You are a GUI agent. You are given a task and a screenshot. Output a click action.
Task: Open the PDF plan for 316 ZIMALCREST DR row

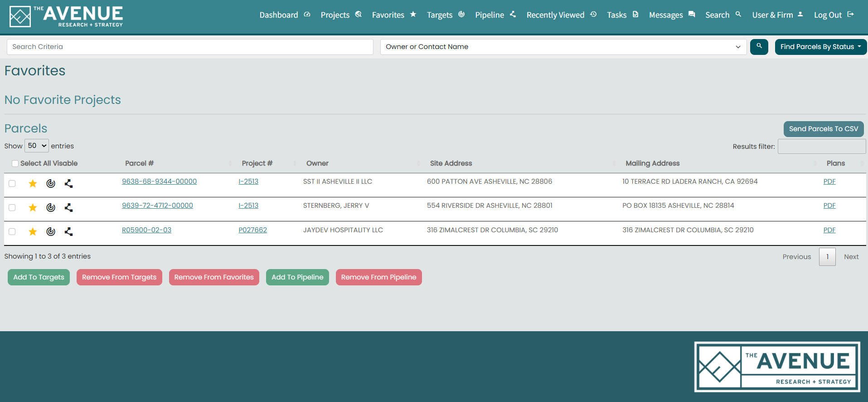tap(829, 230)
